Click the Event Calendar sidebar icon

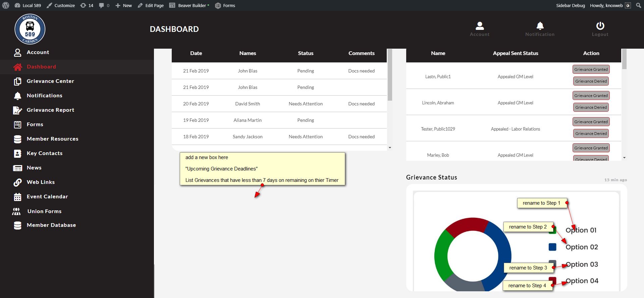[x=17, y=197]
